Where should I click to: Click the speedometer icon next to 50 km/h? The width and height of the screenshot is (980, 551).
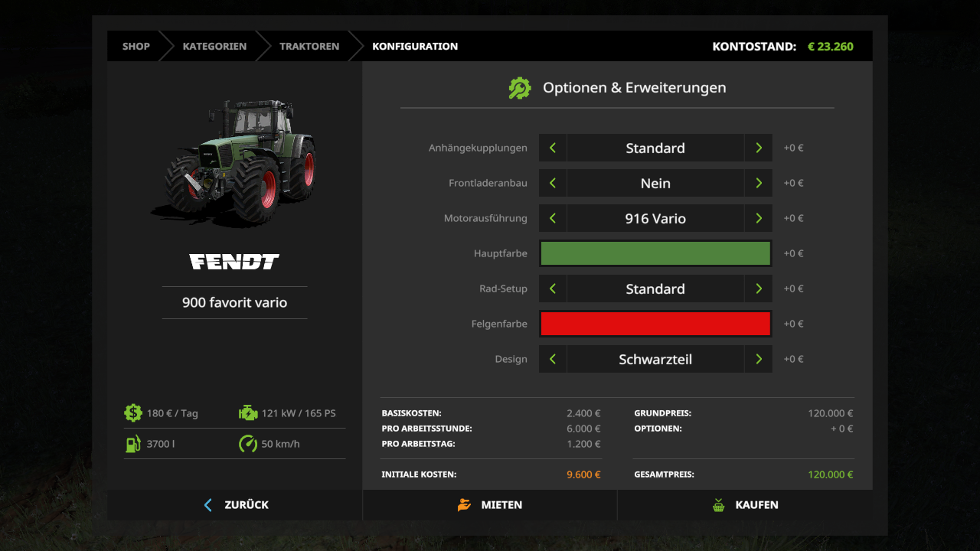(248, 444)
